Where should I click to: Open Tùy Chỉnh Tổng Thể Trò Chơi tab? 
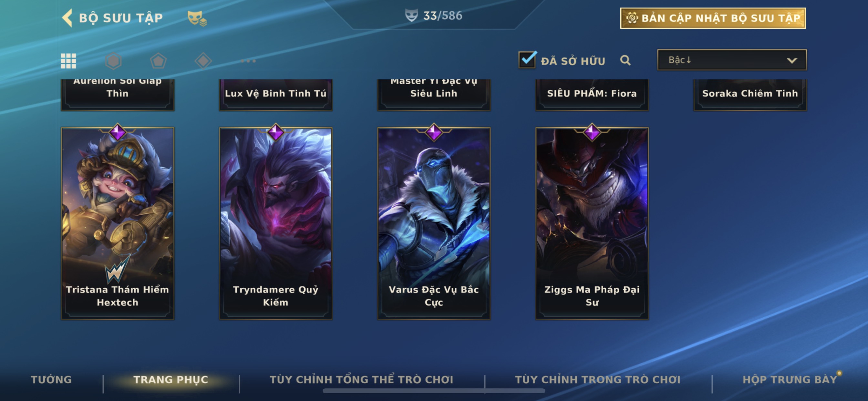[x=362, y=380]
